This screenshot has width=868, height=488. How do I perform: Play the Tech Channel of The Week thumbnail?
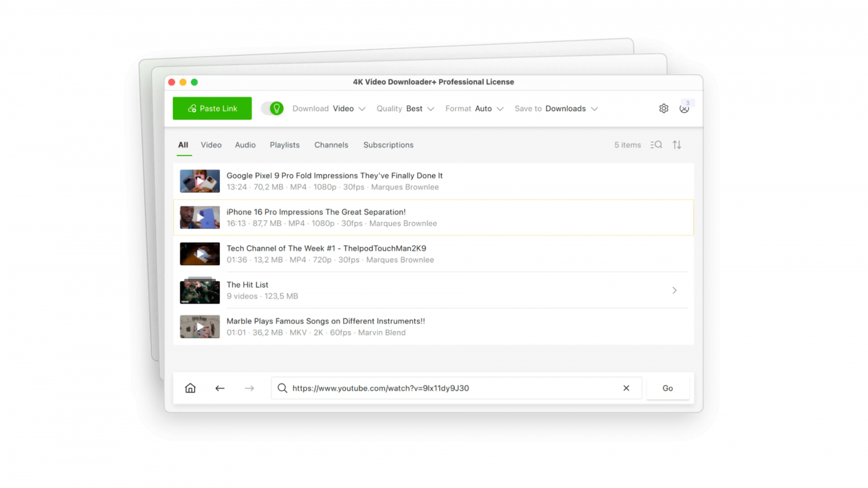(x=200, y=254)
